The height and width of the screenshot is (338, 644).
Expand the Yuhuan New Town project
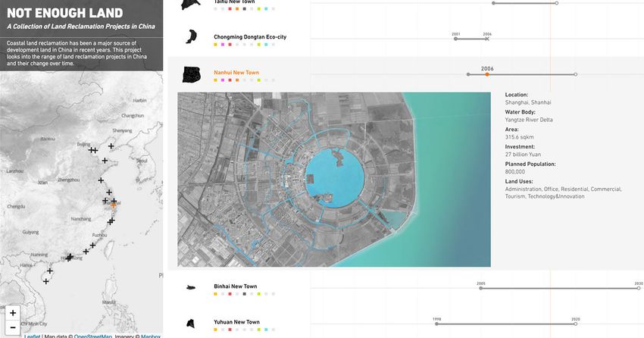coord(236,322)
